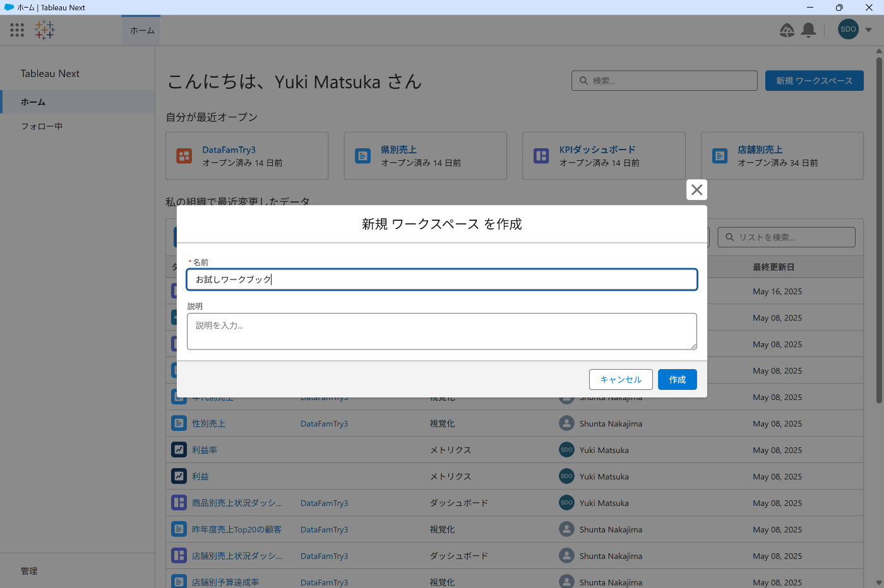The height and width of the screenshot is (588, 884).
Task: Click the SDO user avatar
Action: pos(848,29)
